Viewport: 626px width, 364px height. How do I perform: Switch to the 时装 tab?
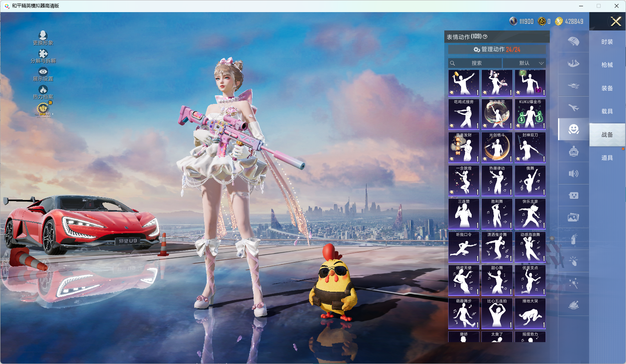point(607,42)
